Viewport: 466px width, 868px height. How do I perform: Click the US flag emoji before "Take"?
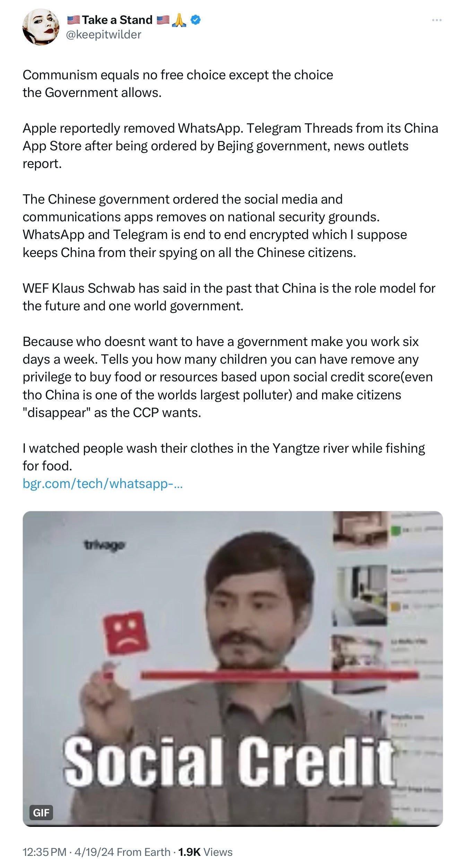point(73,20)
